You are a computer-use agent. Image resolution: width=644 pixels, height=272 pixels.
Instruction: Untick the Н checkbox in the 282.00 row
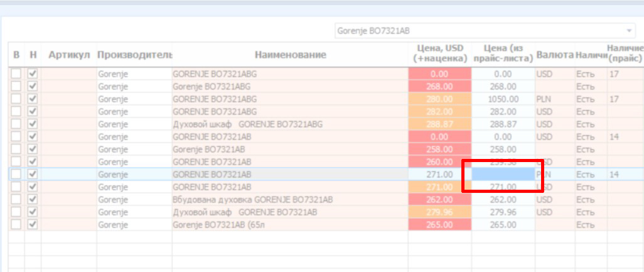(33, 112)
